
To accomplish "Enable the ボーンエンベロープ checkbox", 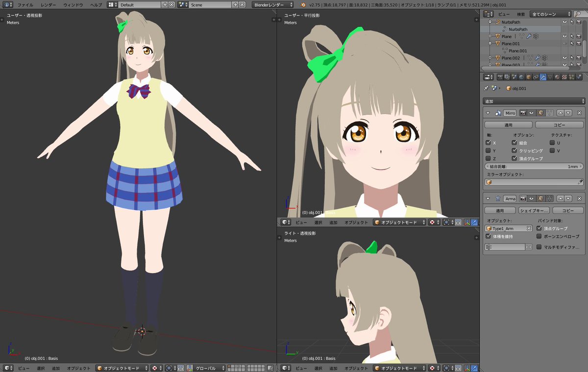I will click(539, 236).
